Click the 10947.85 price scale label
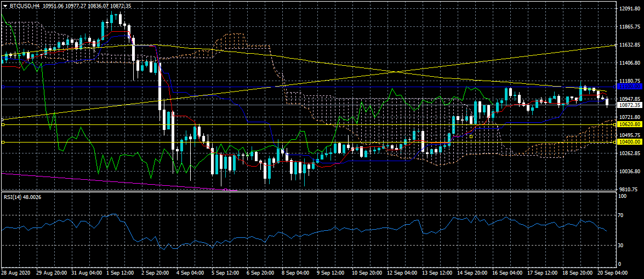The height and width of the screenshot is (279, 644). pos(629,99)
